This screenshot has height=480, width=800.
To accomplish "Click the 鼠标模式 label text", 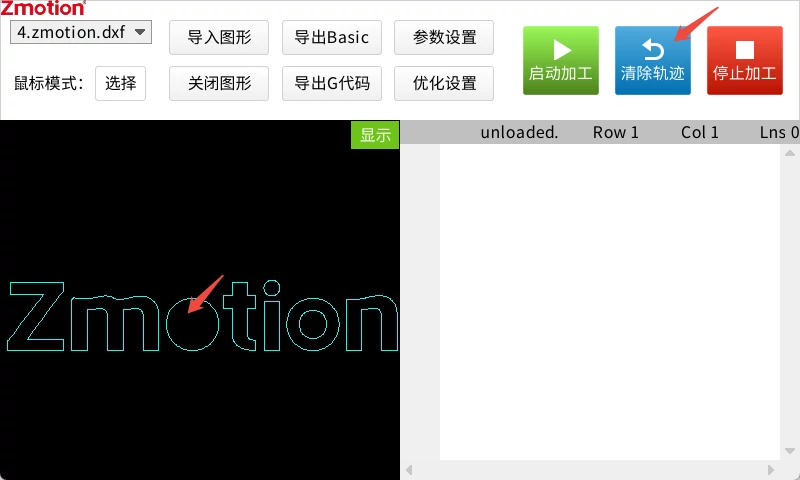I will click(x=48, y=83).
